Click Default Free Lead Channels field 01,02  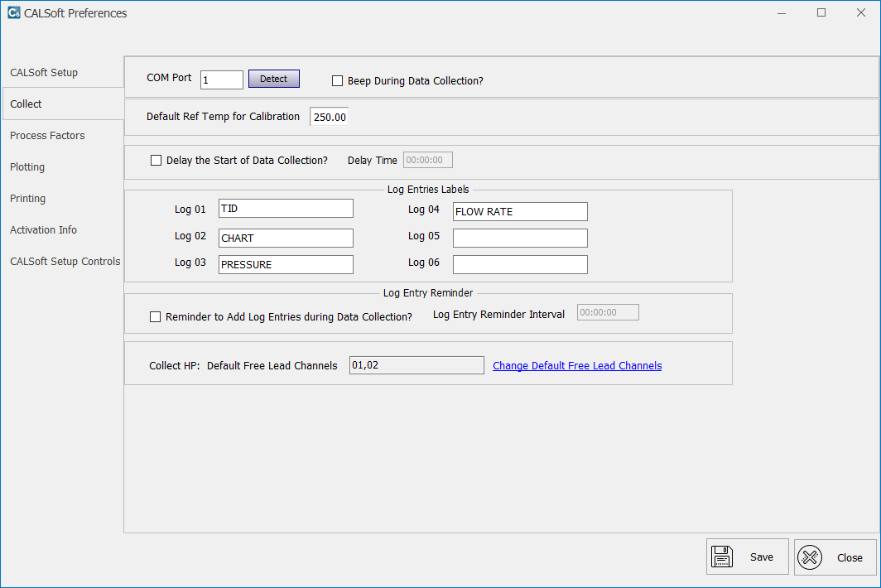(416, 365)
